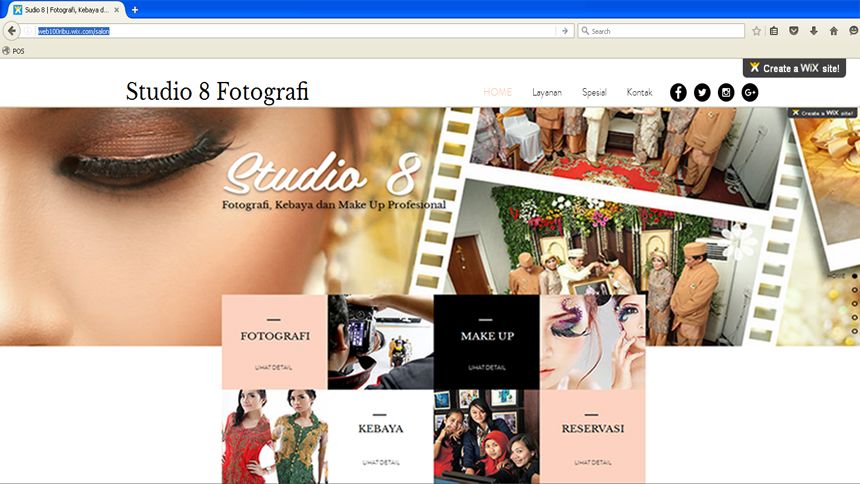This screenshot has width=860, height=484.
Task: Open LIHAT DETAIL under FOTOGRAFI tile
Action: point(274,367)
